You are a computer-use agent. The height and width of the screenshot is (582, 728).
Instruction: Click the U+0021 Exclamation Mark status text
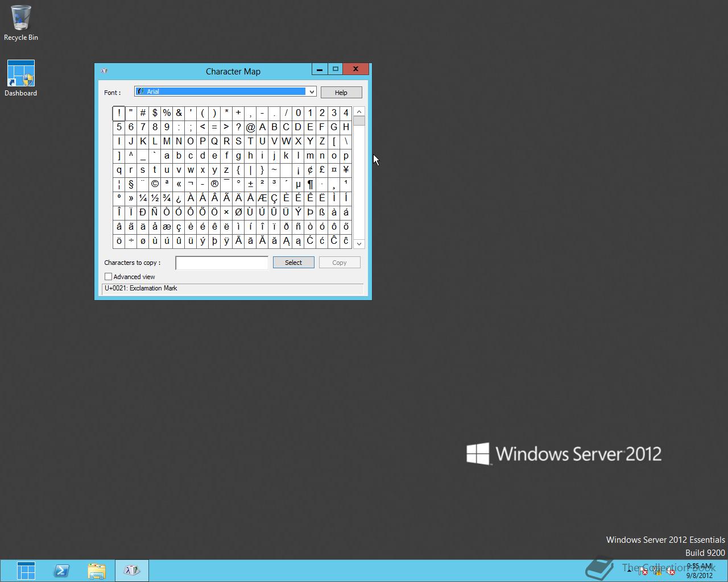(x=141, y=288)
